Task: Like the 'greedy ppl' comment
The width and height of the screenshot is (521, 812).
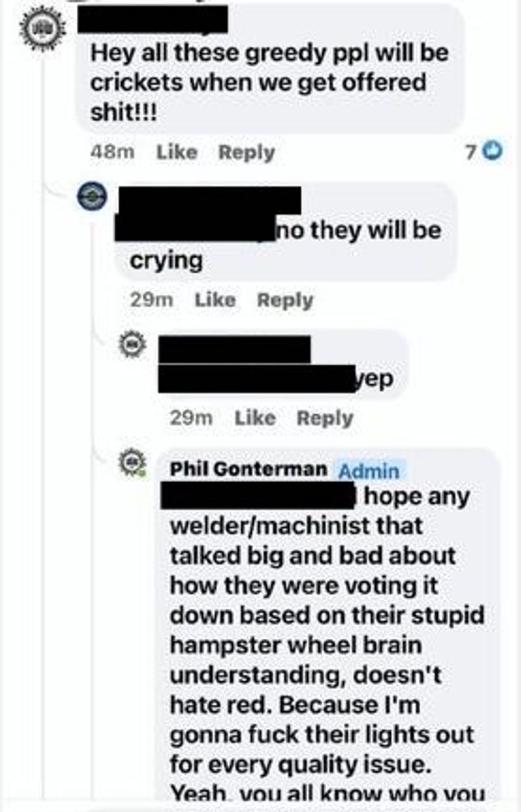Action: pos(177,152)
